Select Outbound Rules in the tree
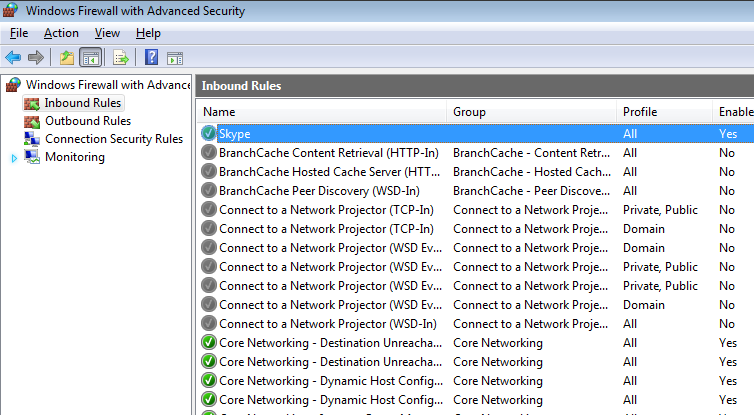Viewport: 754px width, 415px height. click(x=87, y=121)
